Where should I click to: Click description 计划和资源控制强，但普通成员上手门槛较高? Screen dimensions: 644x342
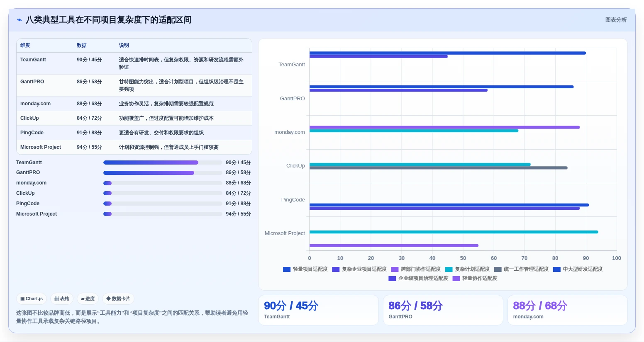point(169,147)
